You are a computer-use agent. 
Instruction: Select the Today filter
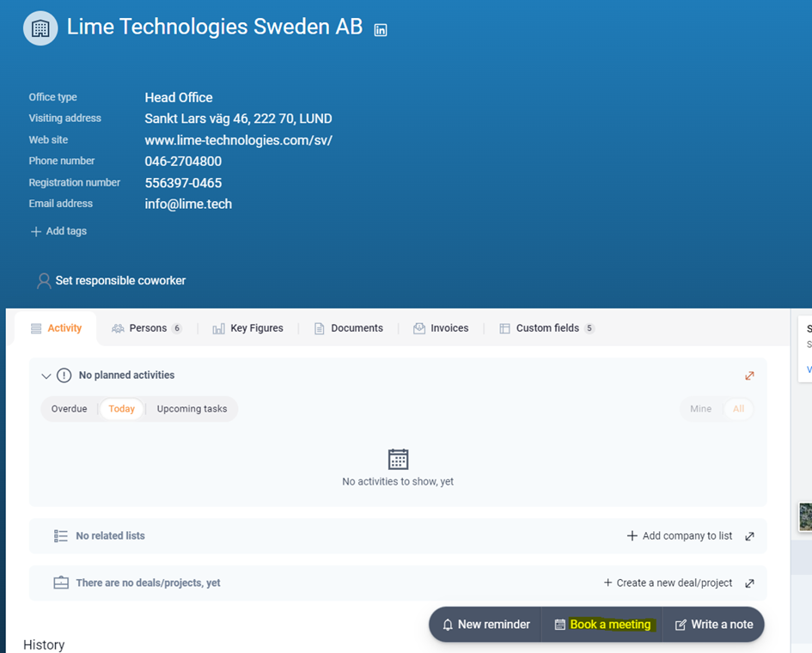(x=122, y=409)
